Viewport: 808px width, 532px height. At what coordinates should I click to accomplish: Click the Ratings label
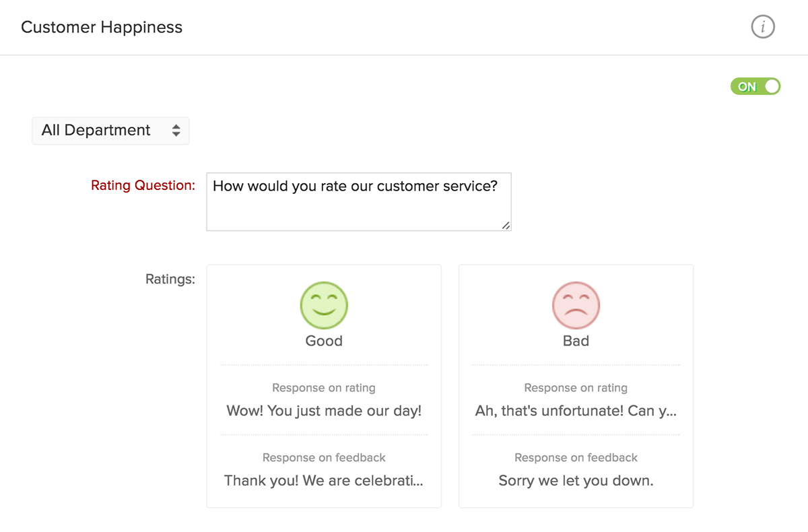tap(170, 279)
